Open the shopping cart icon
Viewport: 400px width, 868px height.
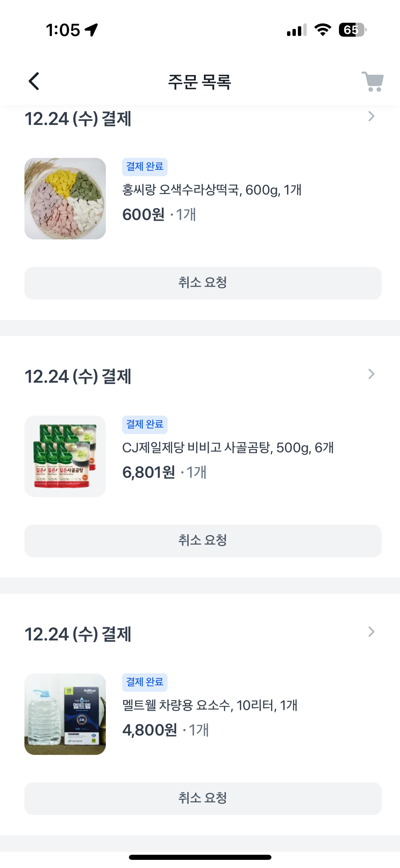[x=373, y=82]
